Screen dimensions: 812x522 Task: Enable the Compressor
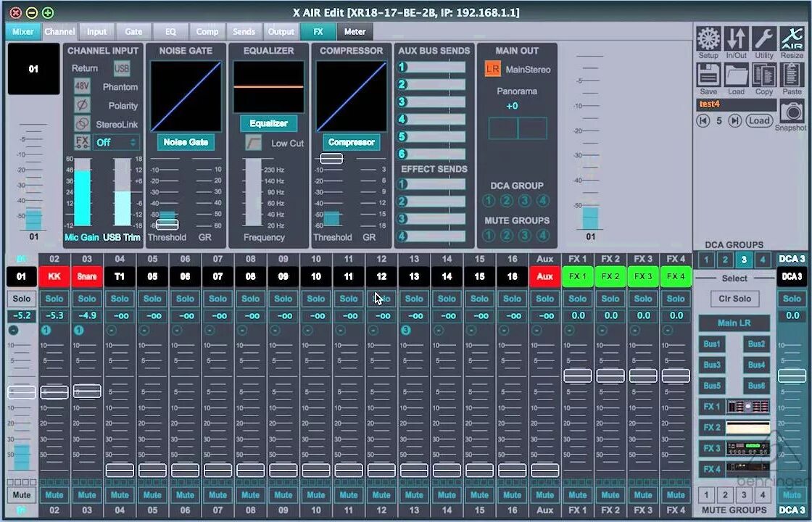[351, 142]
